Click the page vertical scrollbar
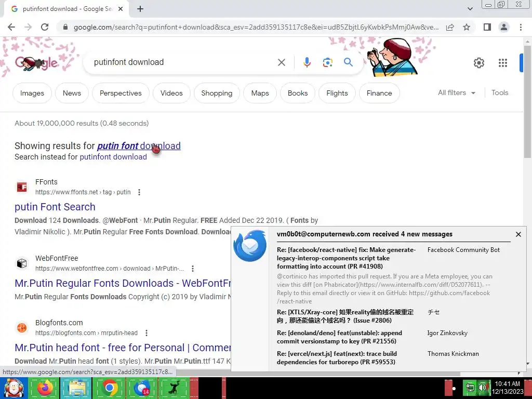This screenshot has width=532, height=399. [x=527, y=102]
